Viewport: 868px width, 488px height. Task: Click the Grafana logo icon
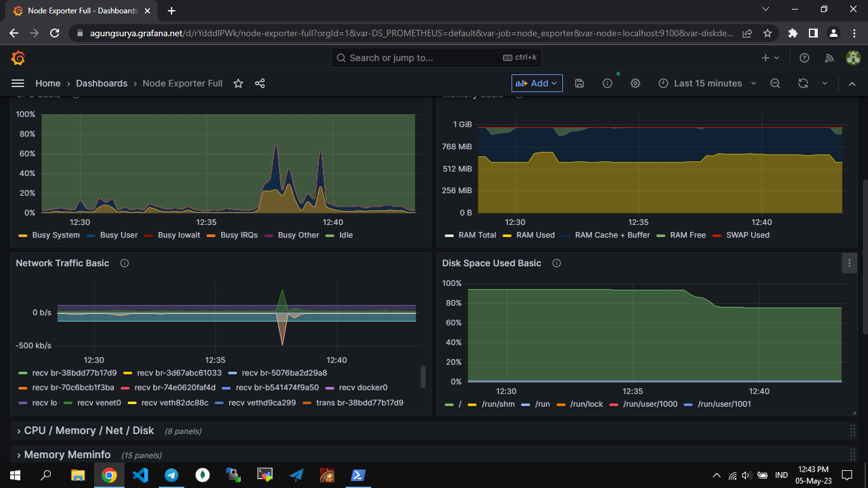coord(18,58)
